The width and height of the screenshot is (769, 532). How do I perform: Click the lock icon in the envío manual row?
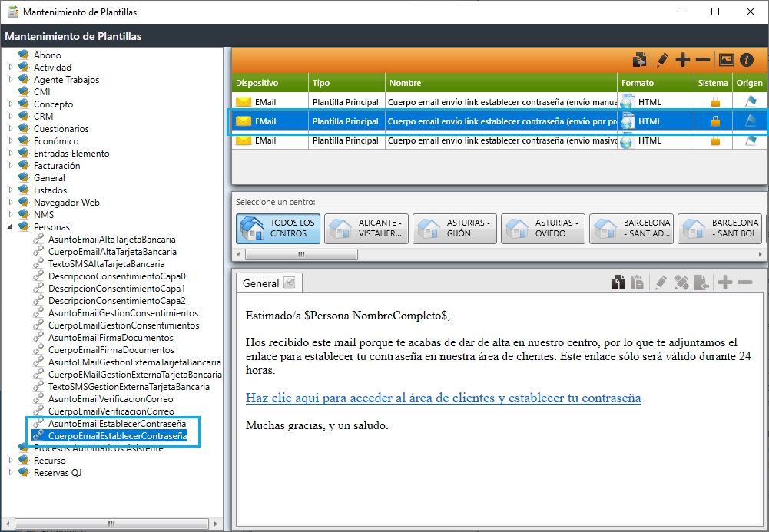click(715, 102)
